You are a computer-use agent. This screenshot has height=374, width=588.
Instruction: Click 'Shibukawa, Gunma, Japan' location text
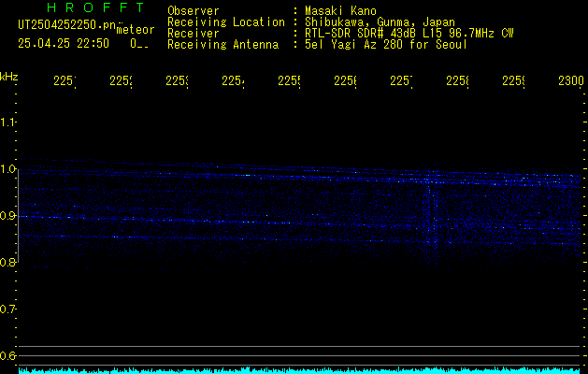click(x=380, y=22)
